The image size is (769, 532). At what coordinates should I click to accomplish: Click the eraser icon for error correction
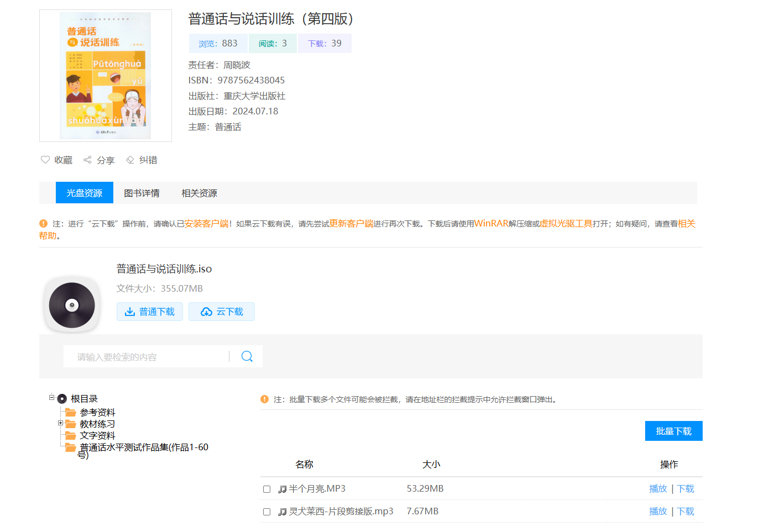[130, 160]
